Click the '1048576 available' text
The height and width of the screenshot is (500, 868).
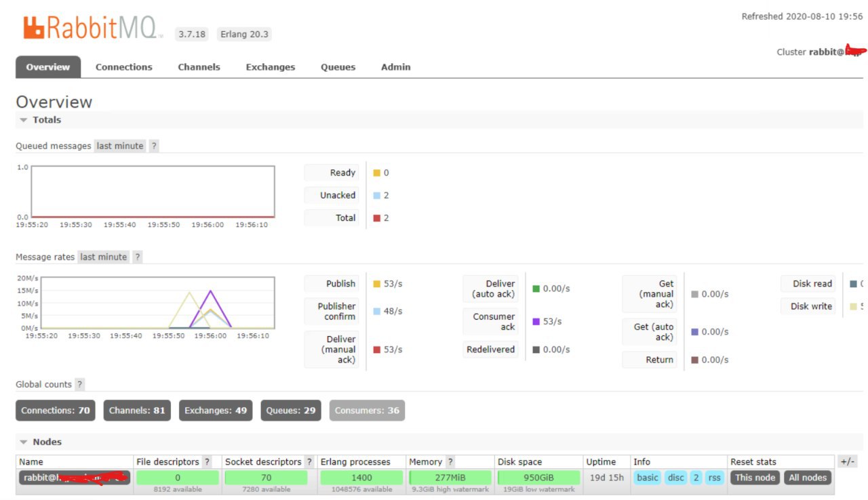pyautogui.click(x=361, y=489)
